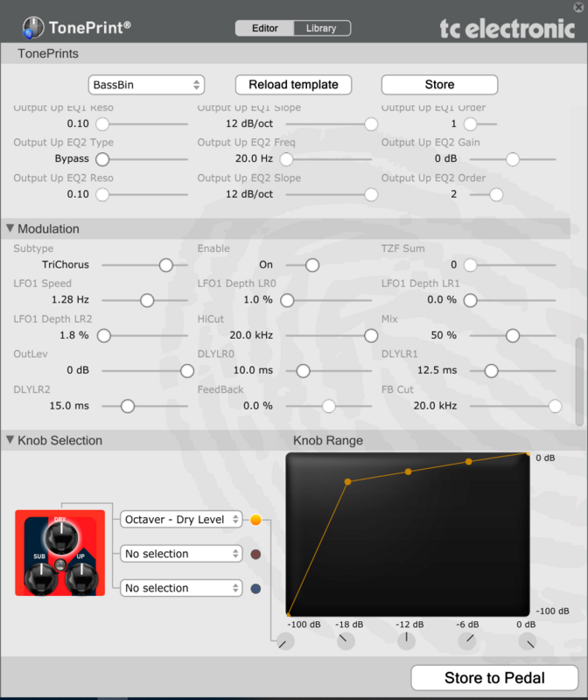Click the Output Up EQ2 Freq slider handle
This screenshot has width=588, height=700.
(x=286, y=159)
